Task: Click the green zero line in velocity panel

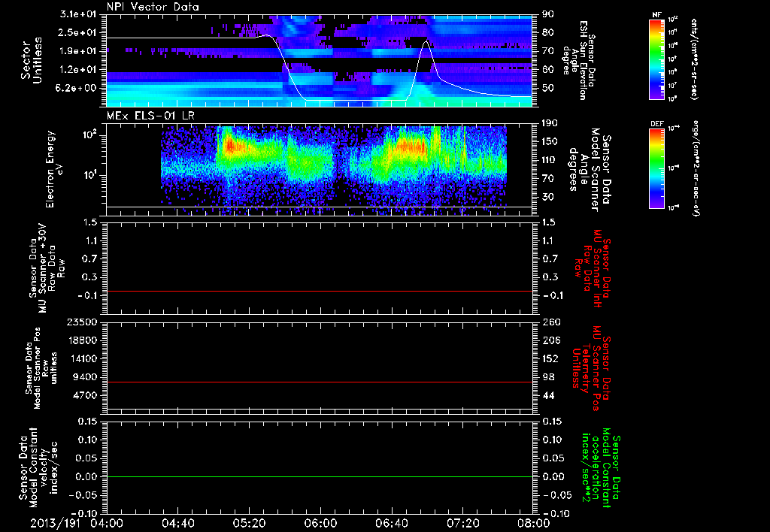Action: tap(319, 476)
